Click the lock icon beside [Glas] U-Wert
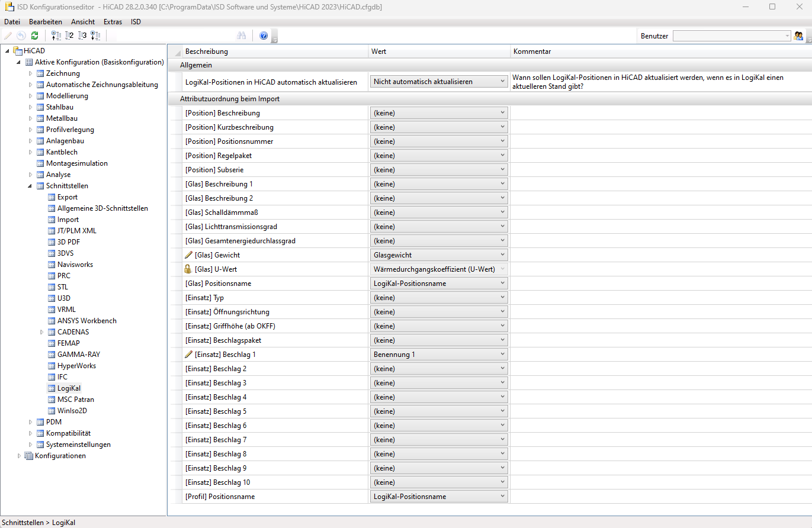Screen dimensions: 812x528 [189, 269]
